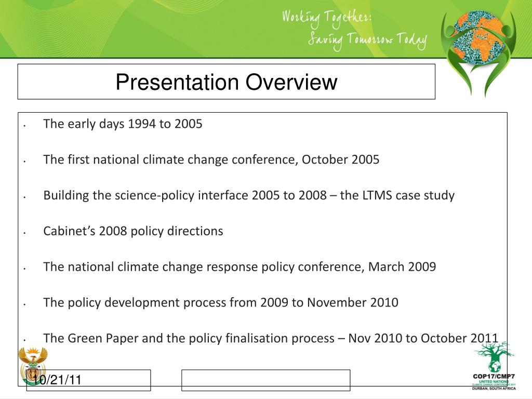532x399 pixels.
Task: Click the LTMS case study bullet line
Action: (x=249, y=195)
